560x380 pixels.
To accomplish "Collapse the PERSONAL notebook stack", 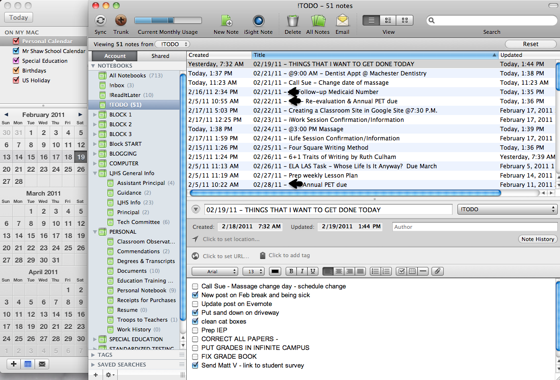I will [x=95, y=232].
